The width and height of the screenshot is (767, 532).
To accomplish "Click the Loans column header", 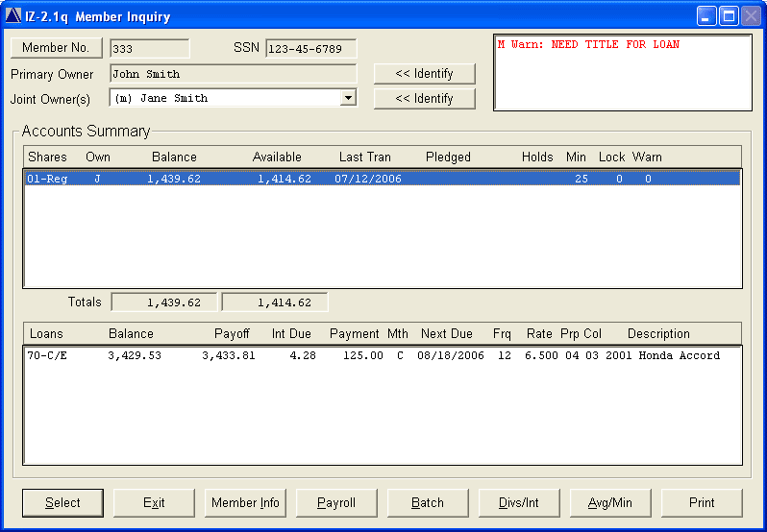I will point(46,334).
